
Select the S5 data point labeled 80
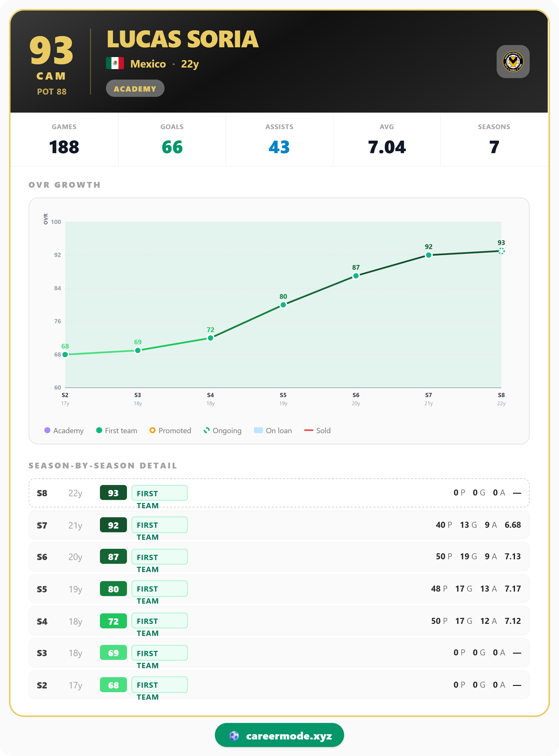283,305
